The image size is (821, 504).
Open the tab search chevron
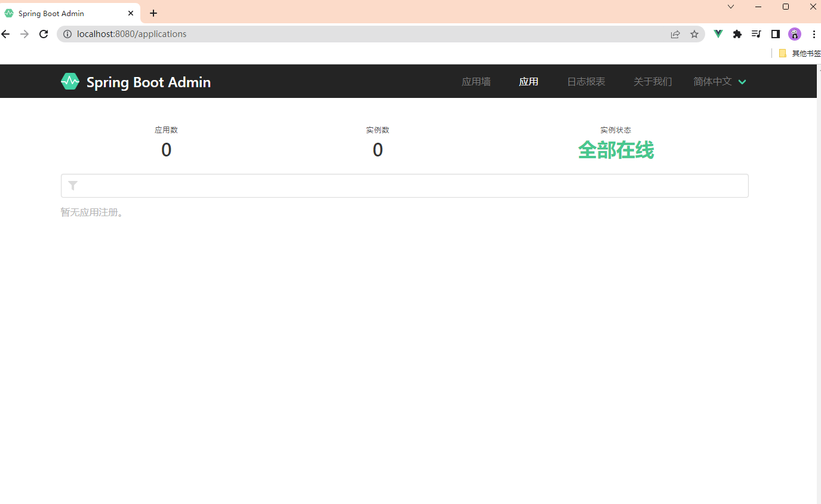pos(731,7)
